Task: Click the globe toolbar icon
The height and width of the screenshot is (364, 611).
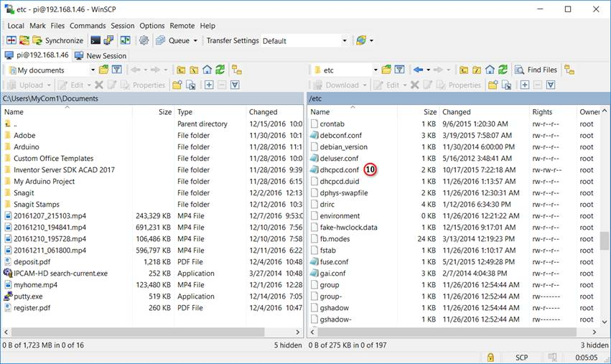Action: (x=361, y=40)
